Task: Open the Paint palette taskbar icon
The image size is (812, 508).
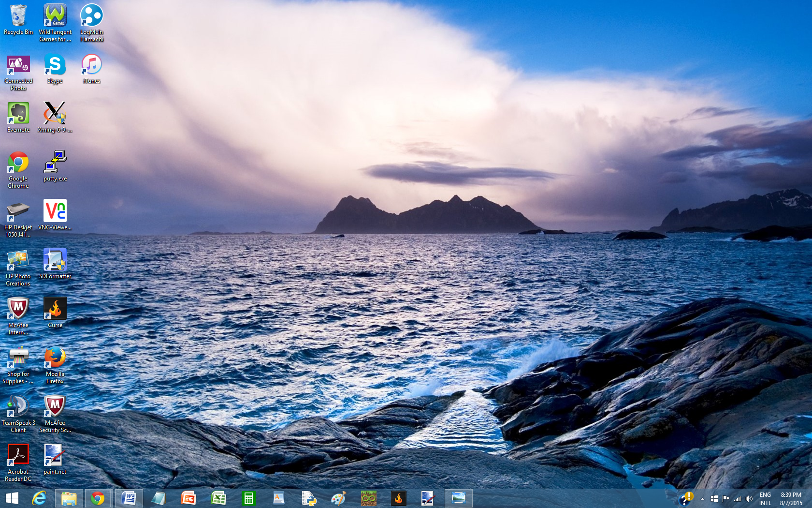Action: point(338,498)
